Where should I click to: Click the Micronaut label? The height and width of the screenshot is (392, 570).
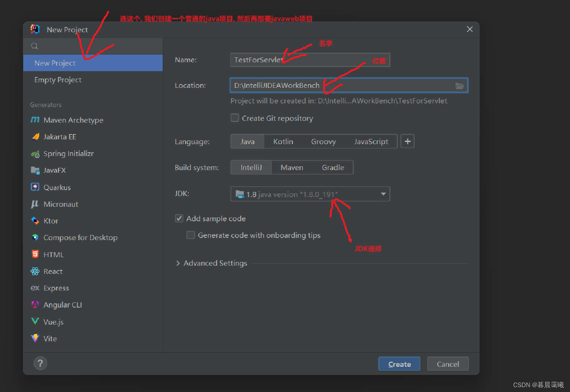tap(61, 204)
